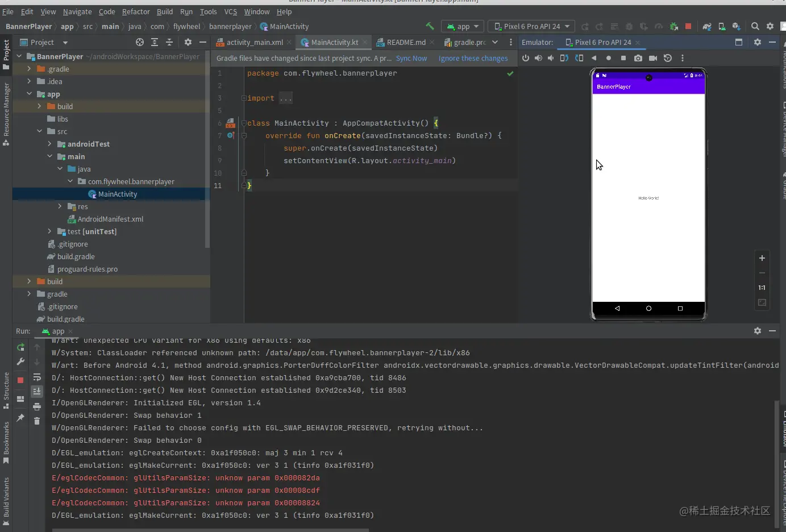This screenshot has width=786, height=532.
Task: Set emulator zoom to 1:1
Action: click(x=762, y=288)
